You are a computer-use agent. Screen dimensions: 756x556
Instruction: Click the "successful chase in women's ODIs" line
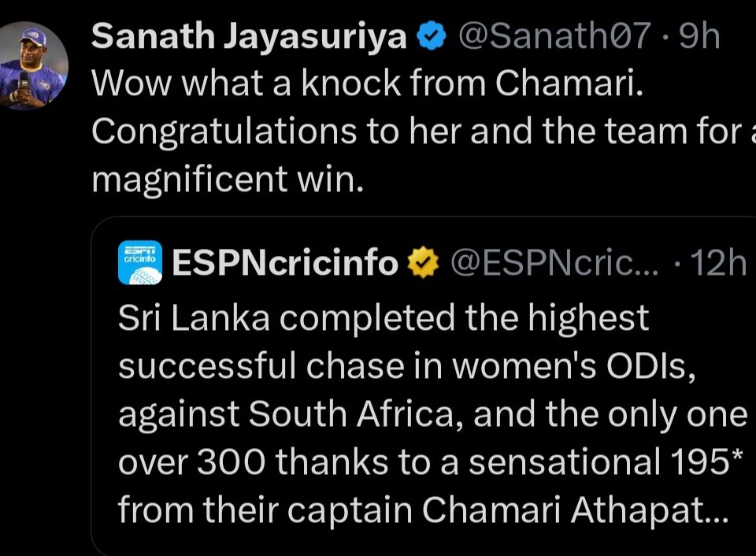tap(406, 366)
